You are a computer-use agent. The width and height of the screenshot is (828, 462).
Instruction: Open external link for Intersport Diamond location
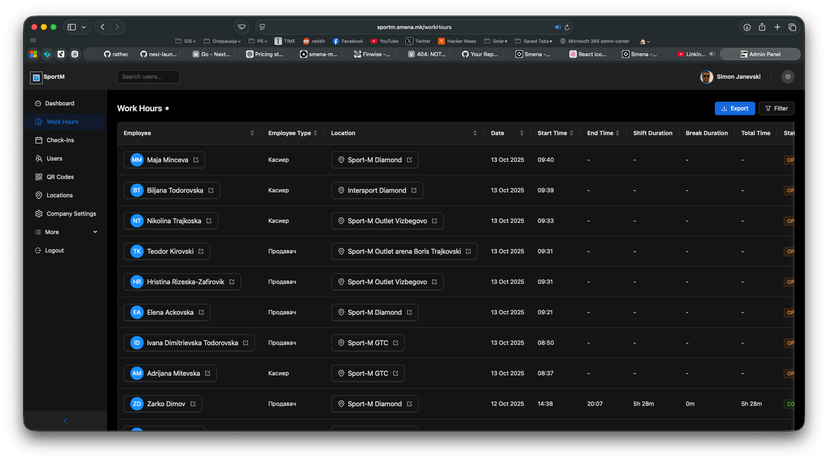[415, 190]
